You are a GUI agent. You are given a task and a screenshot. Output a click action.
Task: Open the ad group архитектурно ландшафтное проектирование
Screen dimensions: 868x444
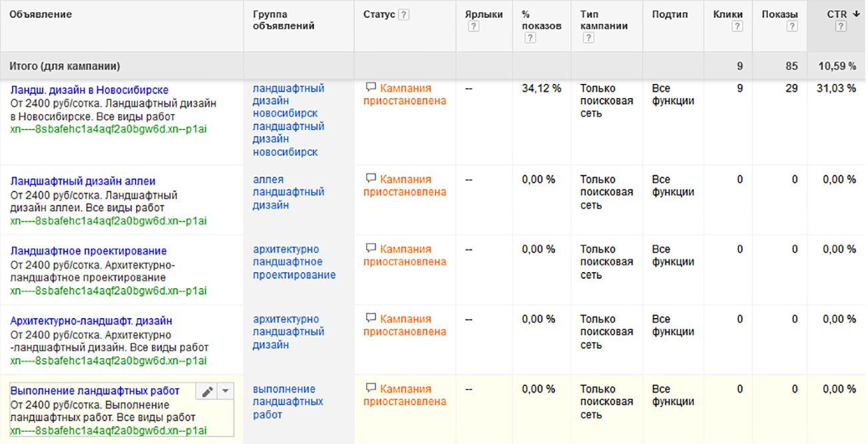[x=294, y=262]
